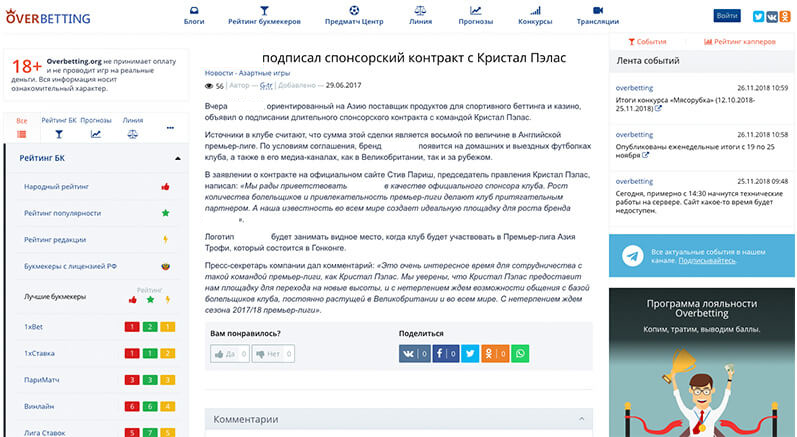This screenshot has width=797, height=437.
Task: Vote Нет under Вам понравилось
Action: click(273, 354)
